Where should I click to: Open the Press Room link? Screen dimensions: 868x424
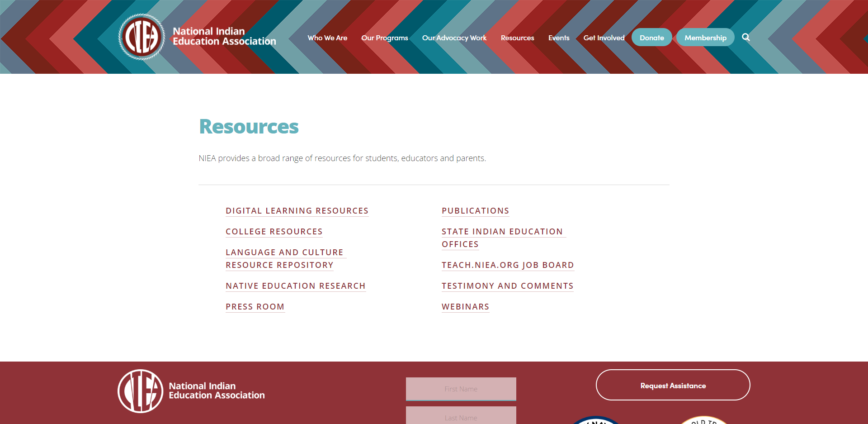pyautogui.click(x=255, y=307)
